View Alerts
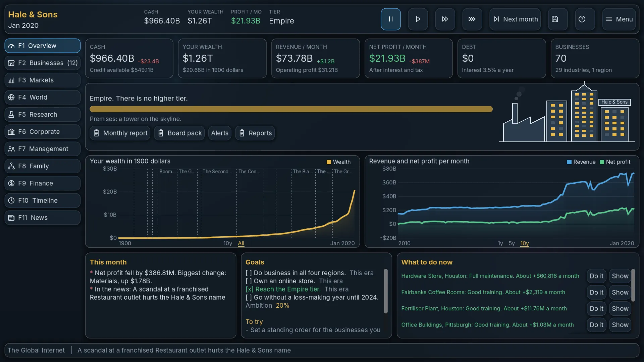The height and width of the screenshot is (362, 644). click(220, 133)
